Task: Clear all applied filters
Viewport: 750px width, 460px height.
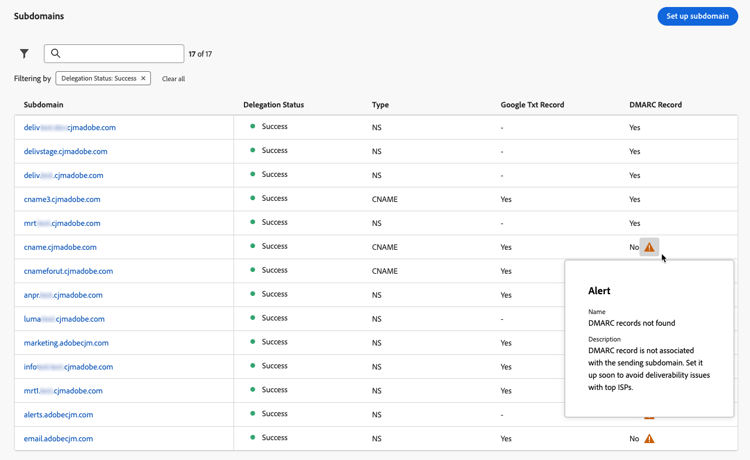Action: click(x=173, y=79)
